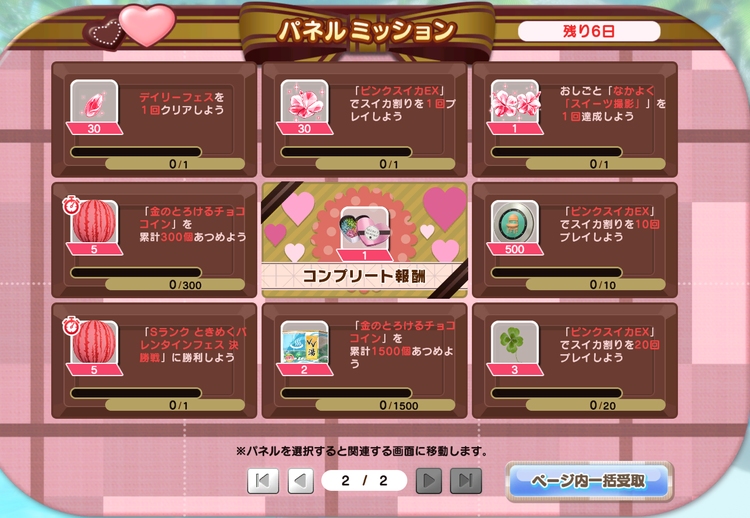Click the double hibiscus flower reward icon
This screenshot has width=750, height=518.
(515, 102)
